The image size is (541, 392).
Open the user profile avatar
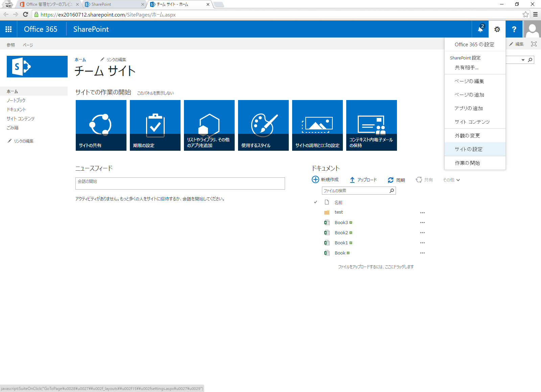[x=532, y=29]
